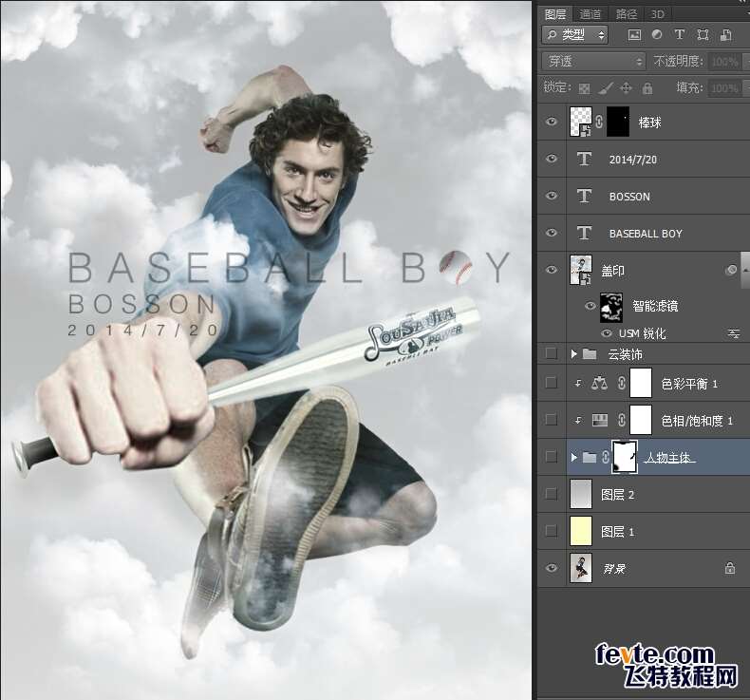This screenshot has width=750, height=700.
Task: Toggle visibility of USM 锐化 filter
Action: pyautogui.click(x=607, y=333)
